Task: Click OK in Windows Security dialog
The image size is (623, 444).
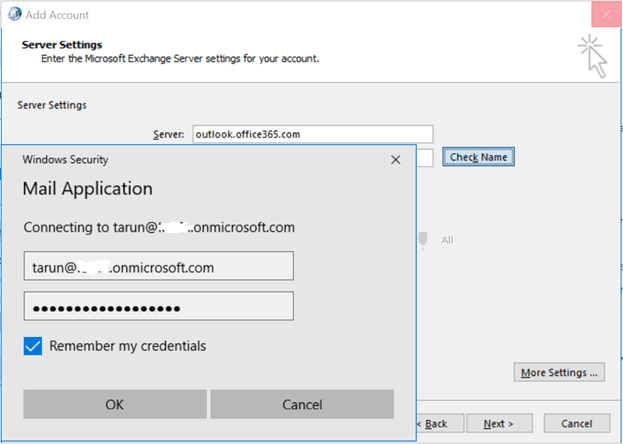Action: pos(115,404)
